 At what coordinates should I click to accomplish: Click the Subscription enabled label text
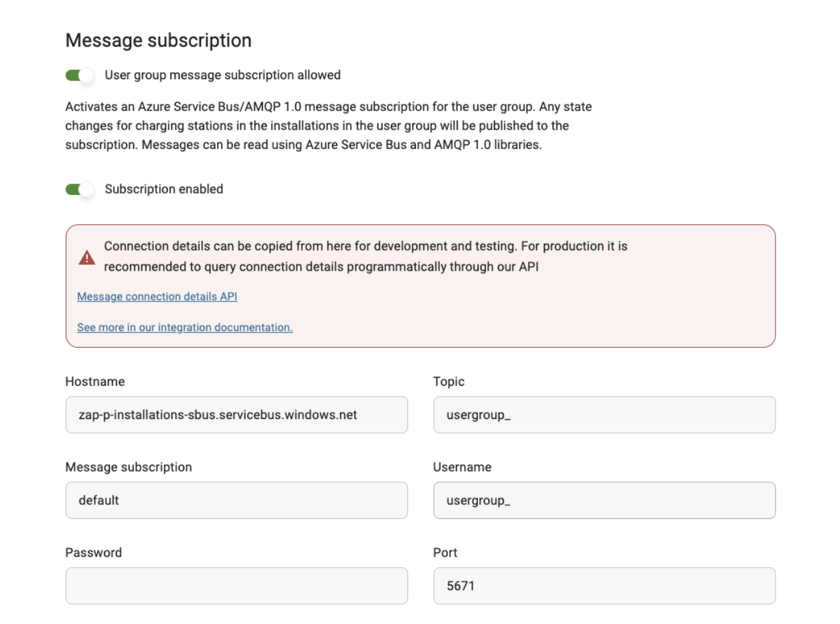tap(164, 190)
